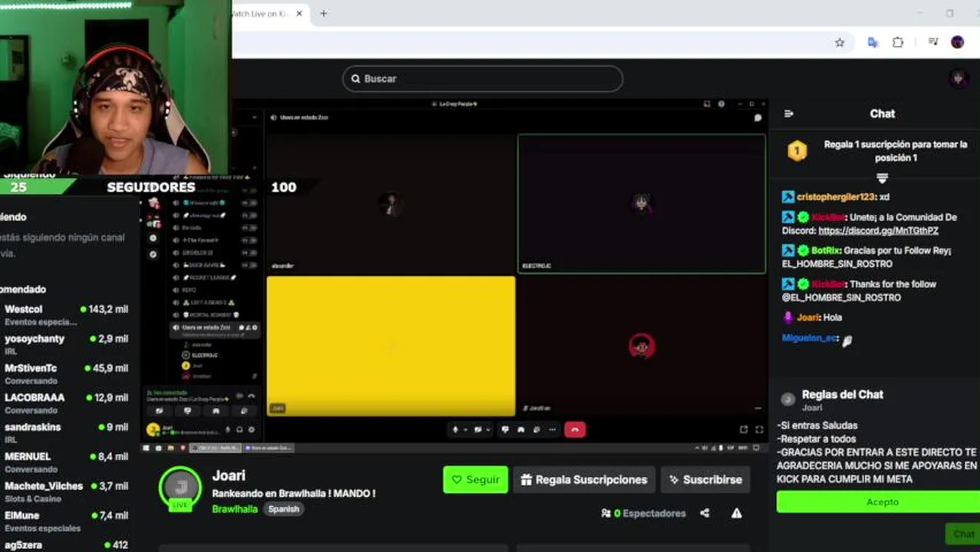Click the streamer webcam overlay

(x=115, y=87)
